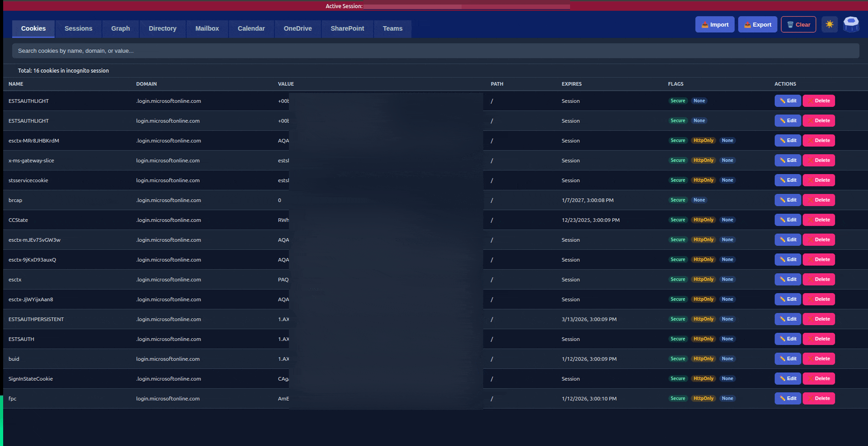Click the cookie search input field

(x=435, y=51)
